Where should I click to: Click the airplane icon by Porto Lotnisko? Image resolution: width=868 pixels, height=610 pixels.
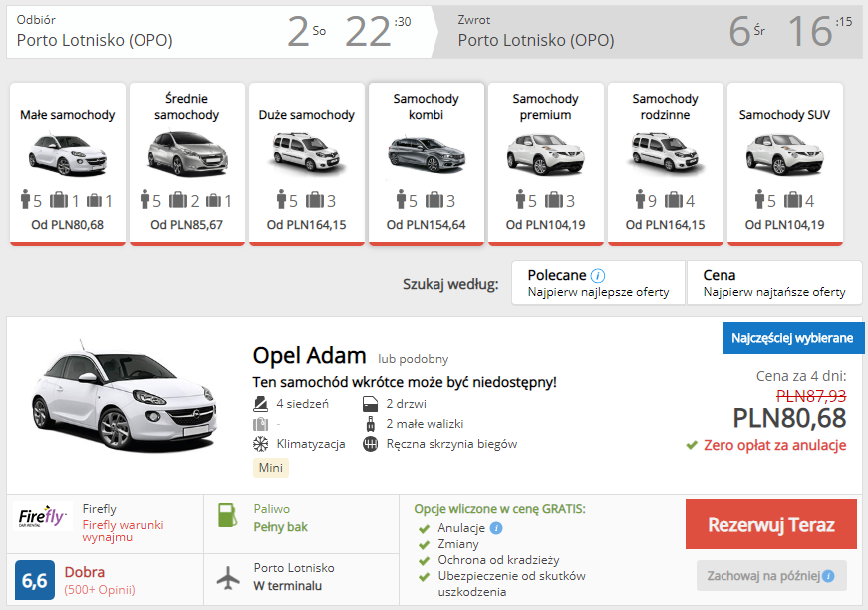[228, 576]
